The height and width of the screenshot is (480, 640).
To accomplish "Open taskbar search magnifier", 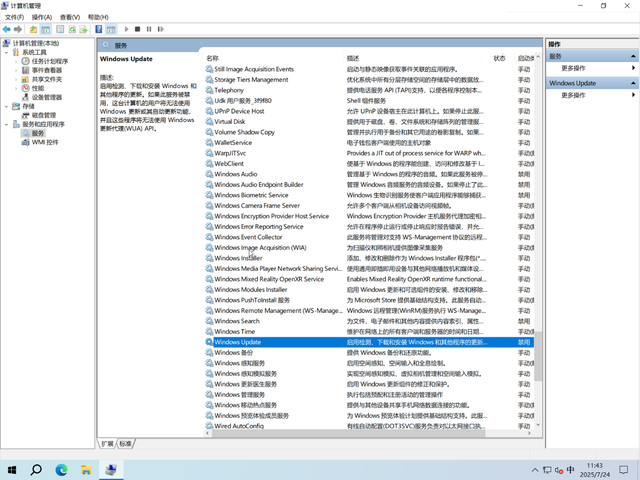I will pyautogui.click(x=36, y=470).
